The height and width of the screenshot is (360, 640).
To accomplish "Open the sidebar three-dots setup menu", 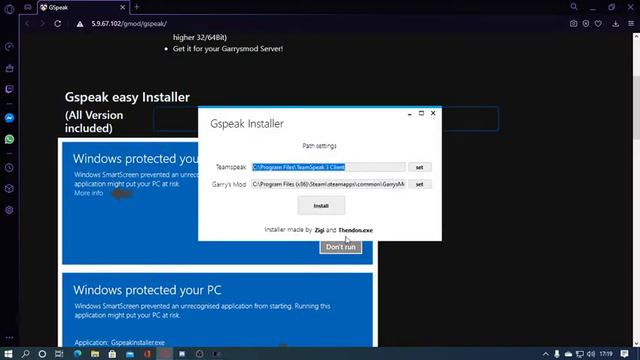I will (9, 338).
